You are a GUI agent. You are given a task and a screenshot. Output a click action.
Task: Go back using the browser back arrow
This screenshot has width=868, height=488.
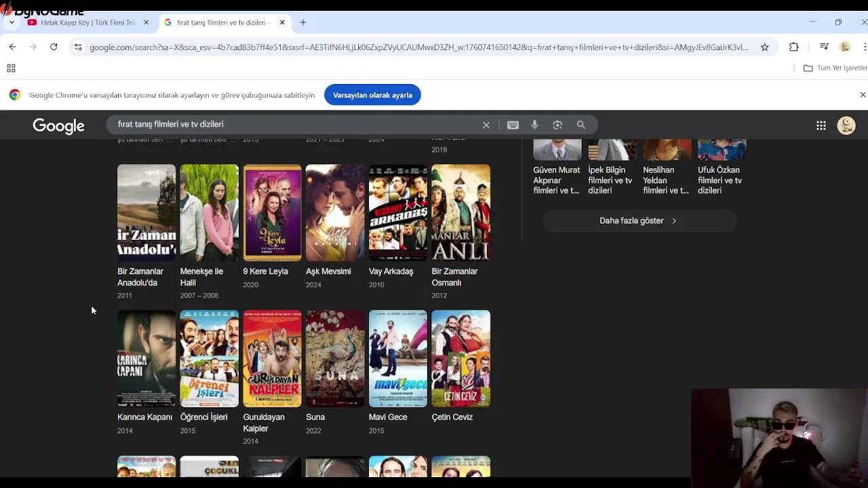[x=12, y=47]
